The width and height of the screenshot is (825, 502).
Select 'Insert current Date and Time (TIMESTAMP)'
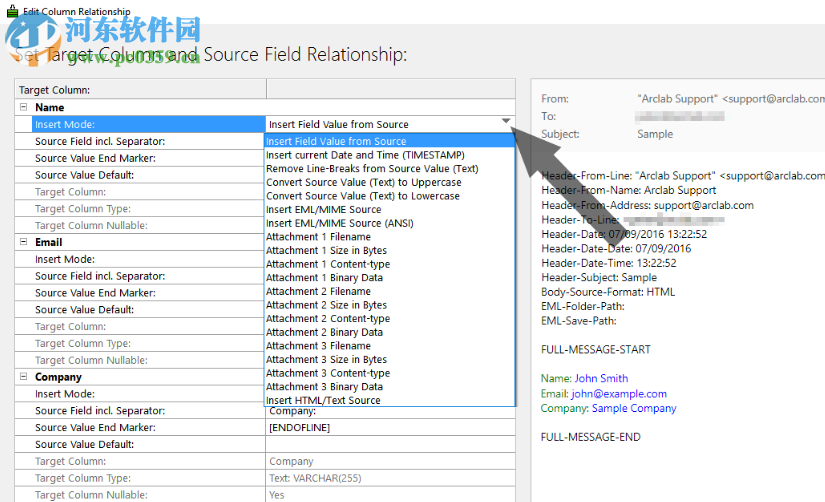point(389,155)
